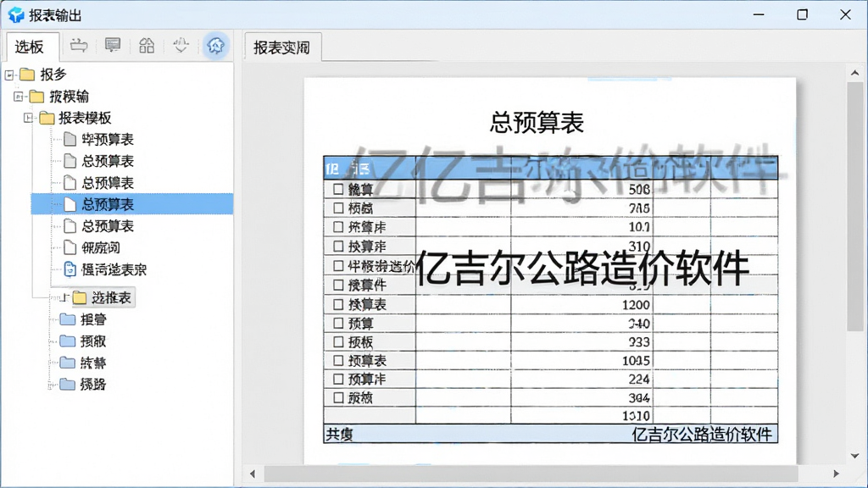Minimize the 报表输出 window
The image size is (868, 488).
pos(759,15)
